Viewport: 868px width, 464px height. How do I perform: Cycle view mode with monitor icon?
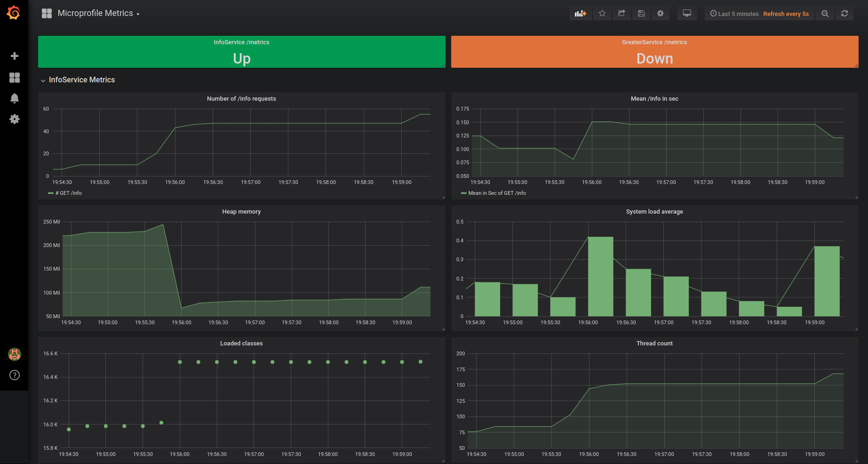tap(687, 14)
